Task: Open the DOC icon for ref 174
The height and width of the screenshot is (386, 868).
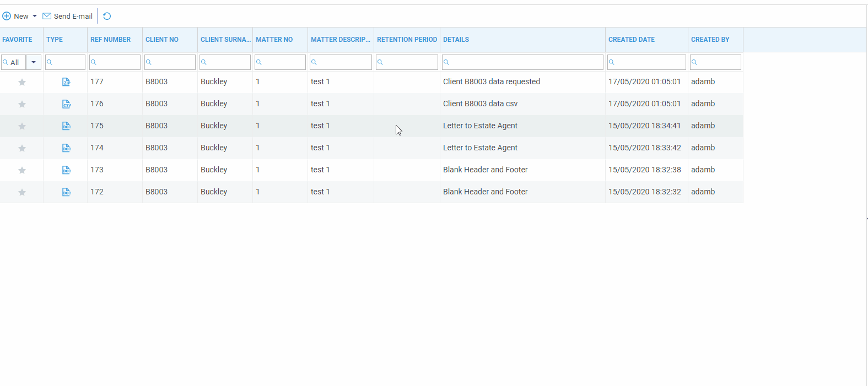Action: point(66,148)
